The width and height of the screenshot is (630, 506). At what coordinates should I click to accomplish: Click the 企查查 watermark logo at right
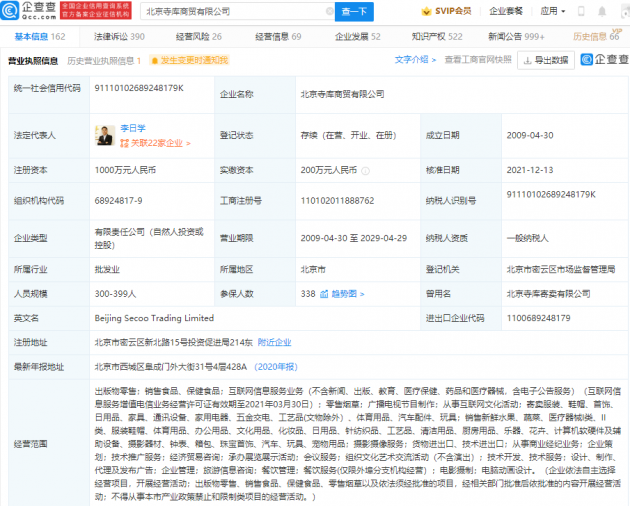click(x=605, y=59)
